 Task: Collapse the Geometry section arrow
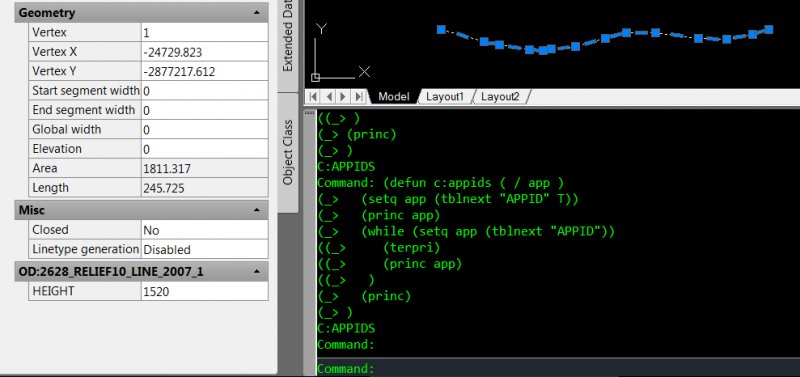click(x=257, y=13)
